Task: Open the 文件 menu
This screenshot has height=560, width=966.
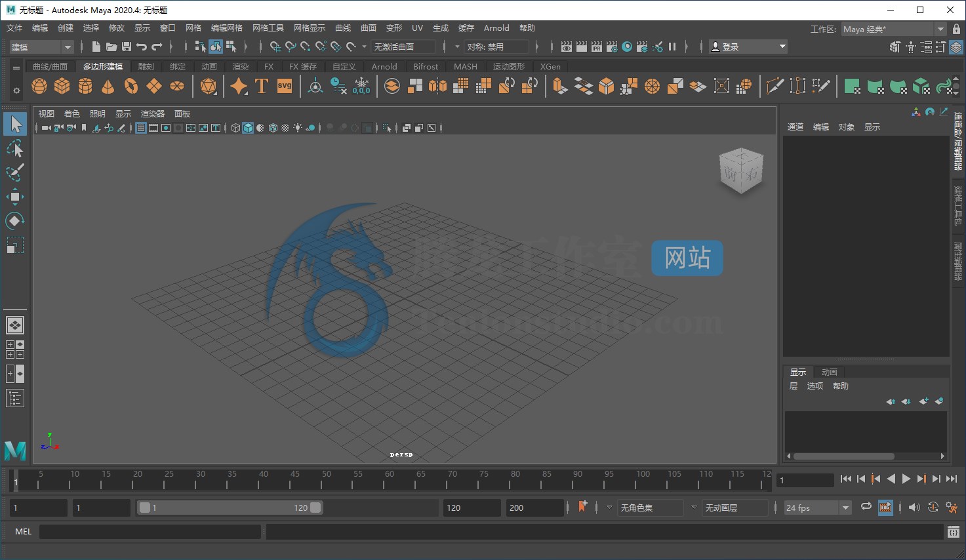Action: [14, 28]
